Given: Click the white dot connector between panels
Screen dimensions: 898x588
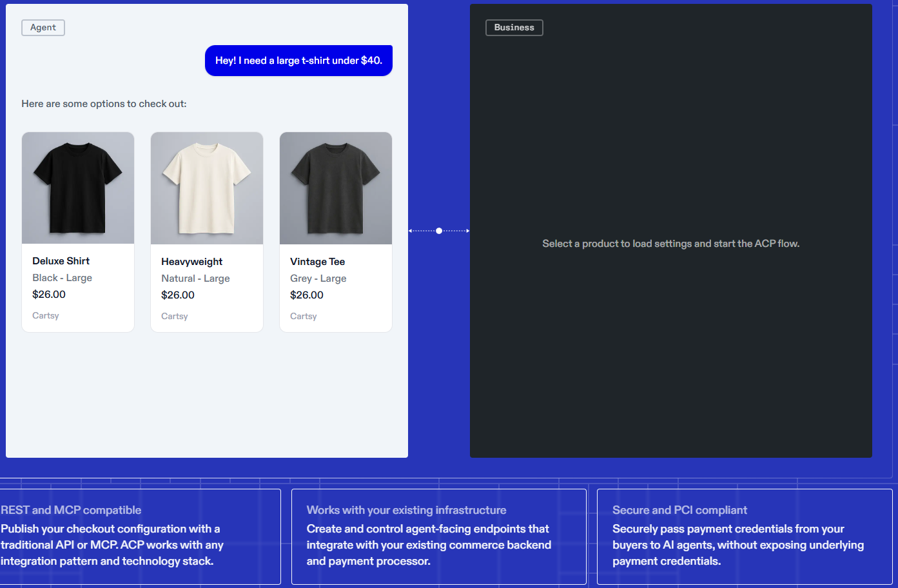Looking at the screenshot, I should coord(439,231).
